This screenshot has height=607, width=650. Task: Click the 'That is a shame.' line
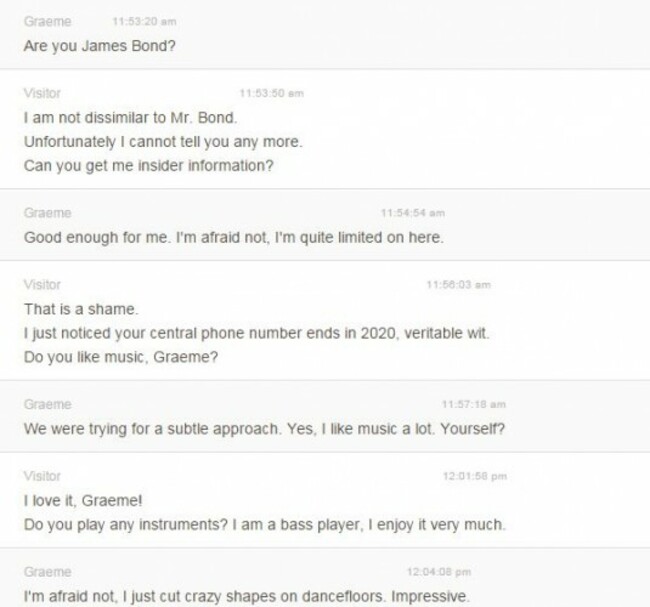tap(81, 309)
